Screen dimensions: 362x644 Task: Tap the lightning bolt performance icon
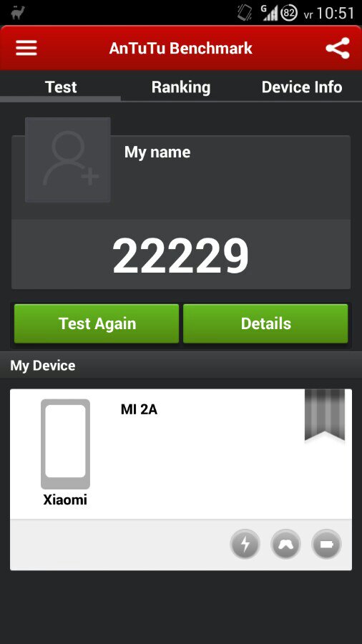(x=245, y=545)
